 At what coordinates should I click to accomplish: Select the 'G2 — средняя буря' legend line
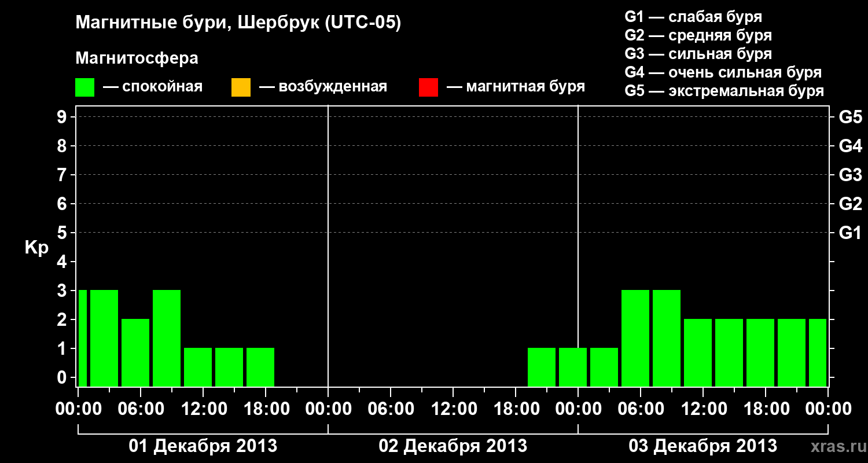coord(698,35)
